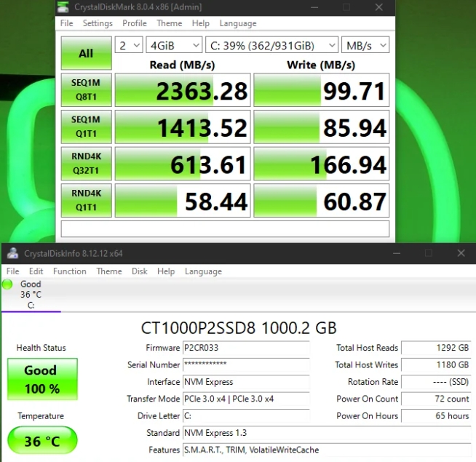This screenshot has width=476, height=462.
Task: Click the Firmware field showing P2CR033
Action: 246,348
